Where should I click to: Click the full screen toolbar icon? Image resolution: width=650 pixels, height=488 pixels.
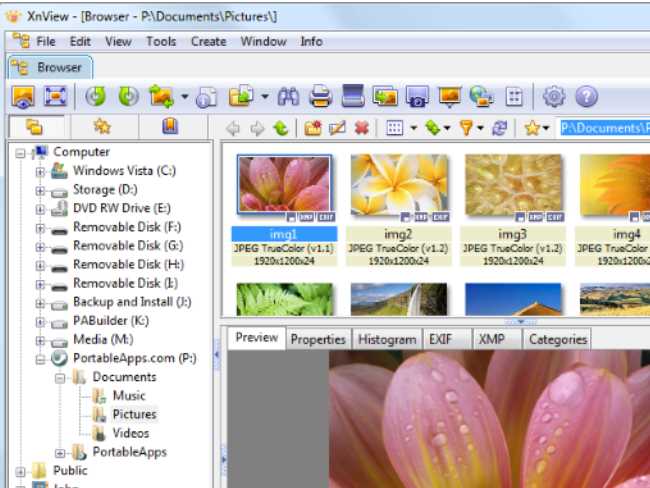55,97
